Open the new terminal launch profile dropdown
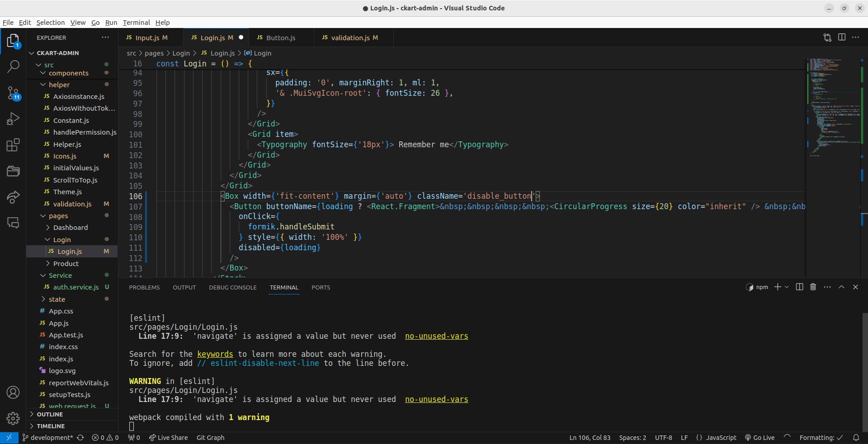Viewport: 868px width, 444px height. point(787,287)
